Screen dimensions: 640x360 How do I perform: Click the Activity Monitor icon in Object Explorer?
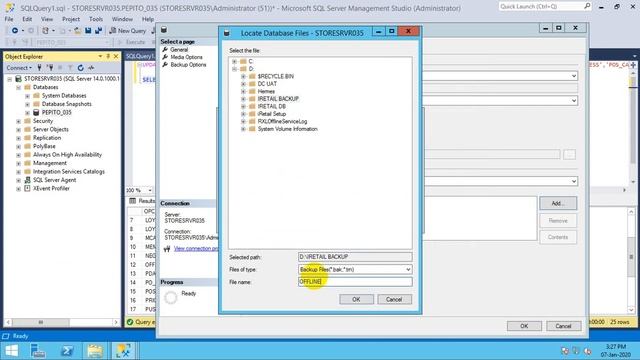[91, 68]
